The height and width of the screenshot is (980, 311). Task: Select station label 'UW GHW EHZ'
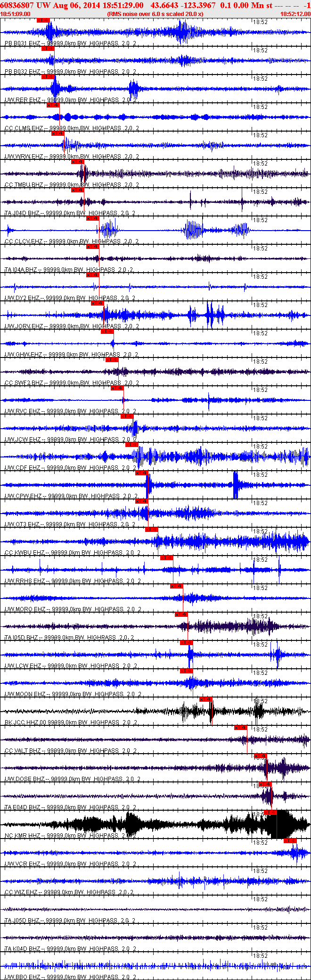coord(24,355)
